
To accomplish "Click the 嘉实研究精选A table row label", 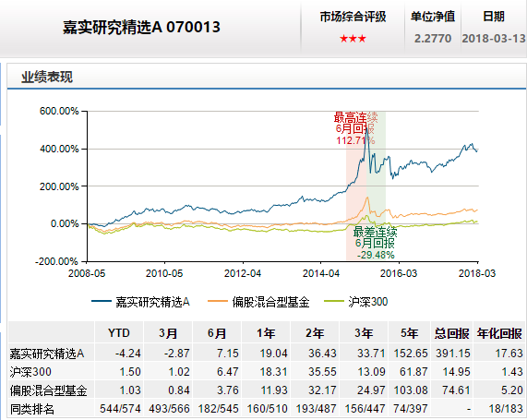I will [47, 354].
